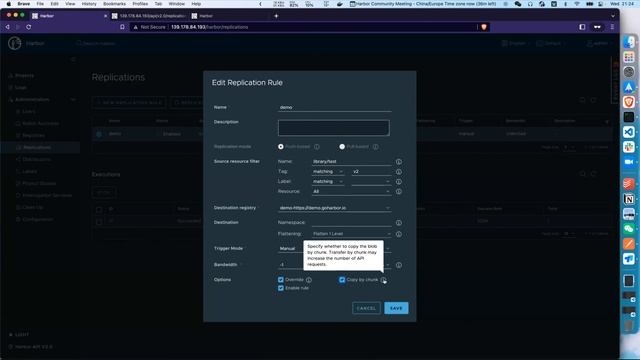
Task: Click info icon next to Override option
Action: click(x=309, y=280)
